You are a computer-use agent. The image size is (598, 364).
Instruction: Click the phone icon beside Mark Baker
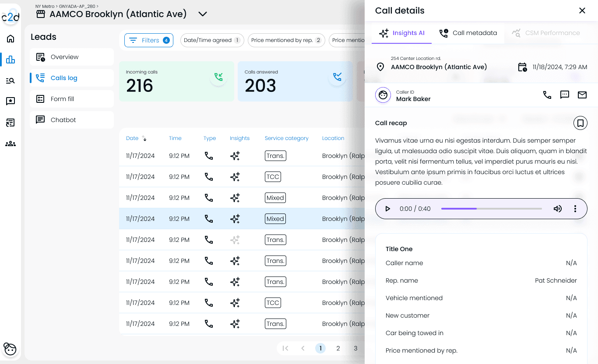[547, 94]
